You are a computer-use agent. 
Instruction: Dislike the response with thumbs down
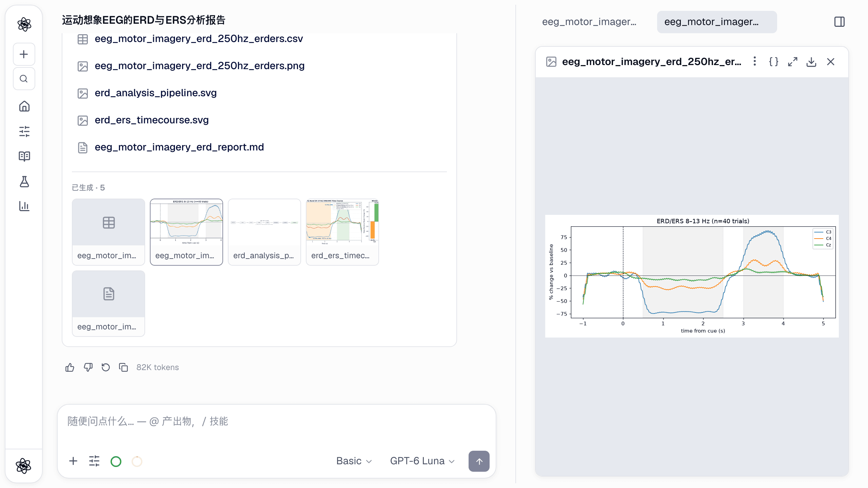[x=88, y=367]
